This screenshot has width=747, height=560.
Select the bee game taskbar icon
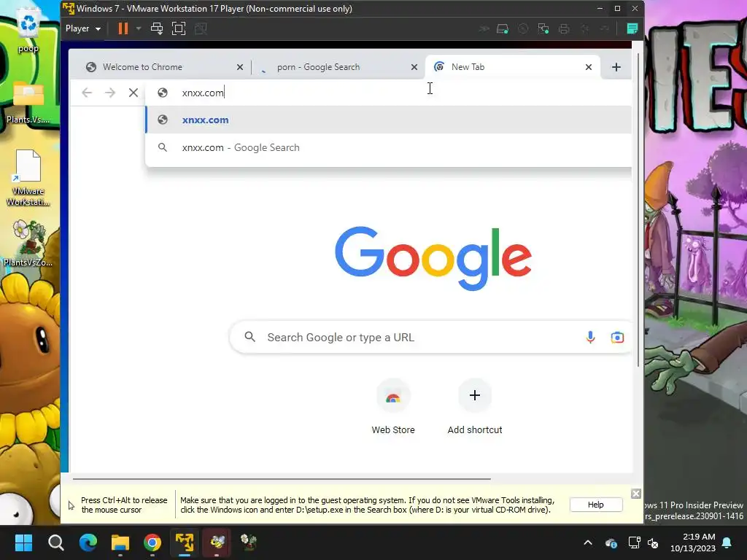click(217, 542)
